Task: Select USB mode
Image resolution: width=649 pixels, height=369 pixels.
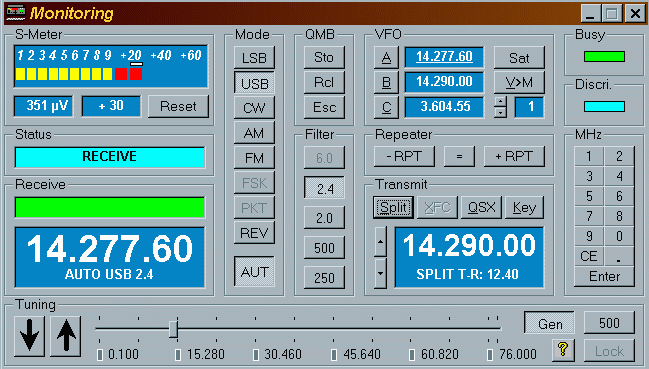Action: point(254,83)
